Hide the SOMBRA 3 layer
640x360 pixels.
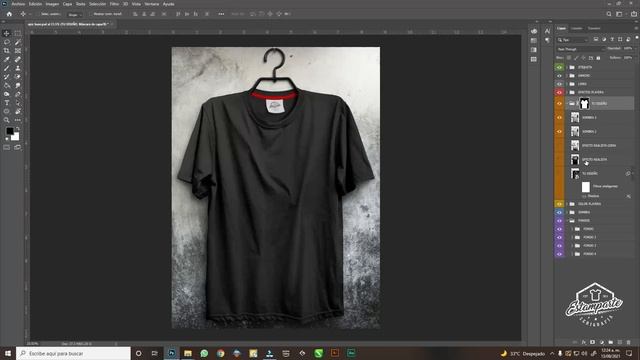[559, 118]
